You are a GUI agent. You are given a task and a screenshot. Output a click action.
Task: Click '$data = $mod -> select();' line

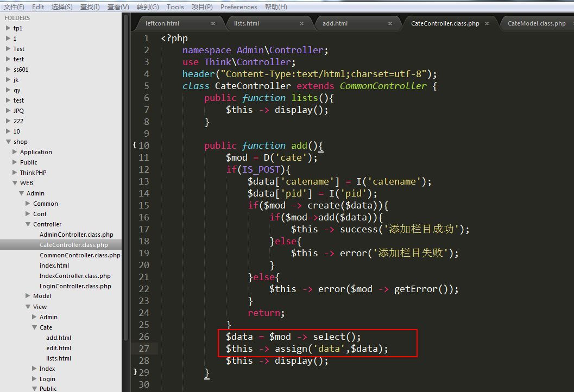[x=293, y=337]
